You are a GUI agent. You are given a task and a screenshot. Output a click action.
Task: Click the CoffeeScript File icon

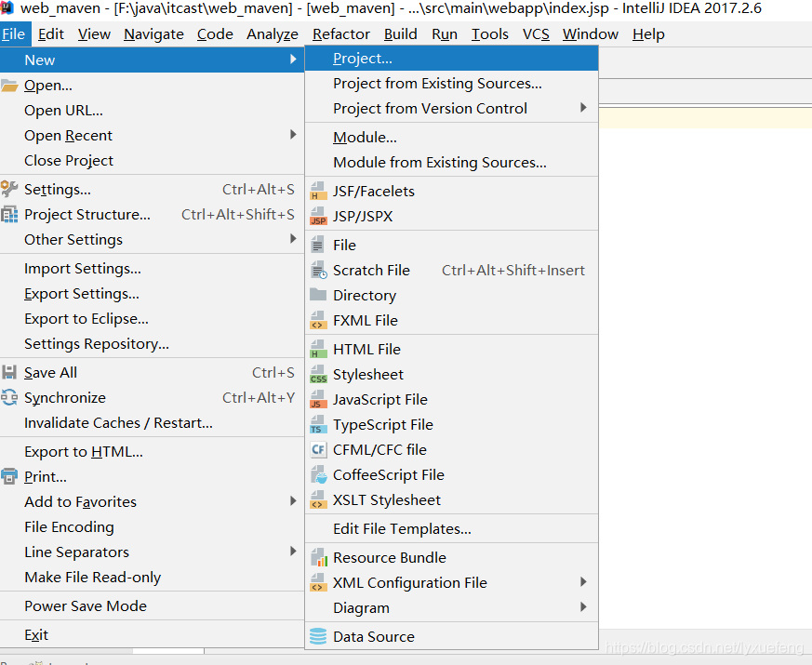click(318, 474)
